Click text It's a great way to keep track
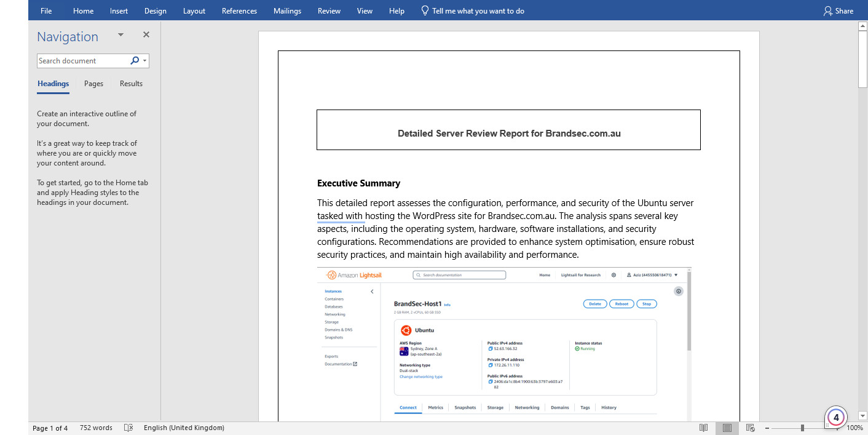The width and height of the screenshot is (868, 435). [87, 153]
